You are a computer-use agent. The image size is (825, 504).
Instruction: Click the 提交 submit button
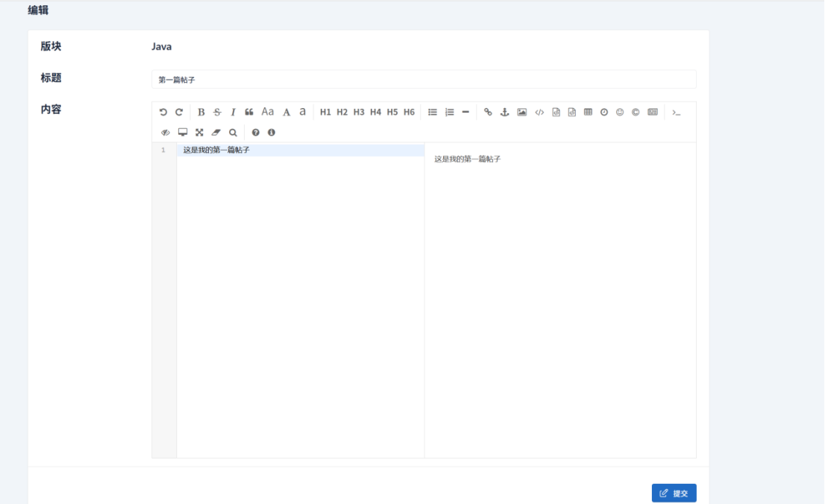click(x=674, y=493)
